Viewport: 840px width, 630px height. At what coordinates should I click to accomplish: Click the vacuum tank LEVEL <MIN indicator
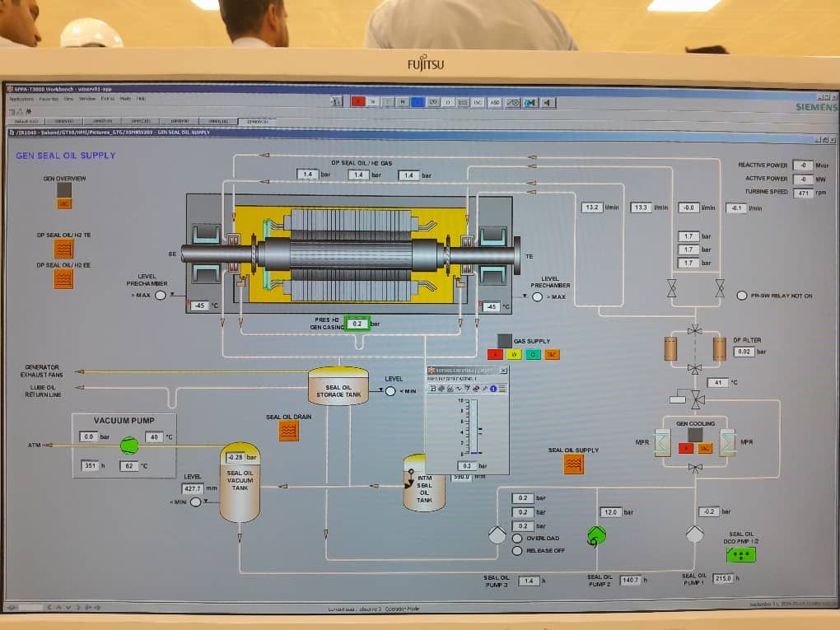coord(196,502)
